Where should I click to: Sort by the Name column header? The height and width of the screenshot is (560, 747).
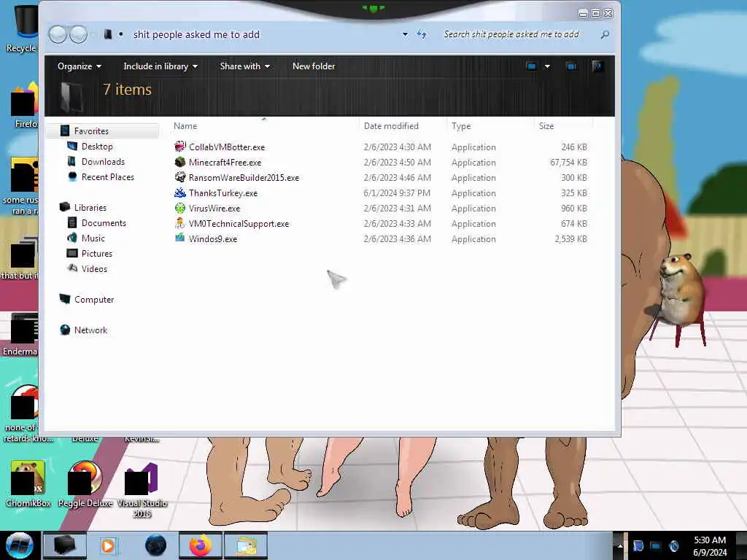point(185,125)
